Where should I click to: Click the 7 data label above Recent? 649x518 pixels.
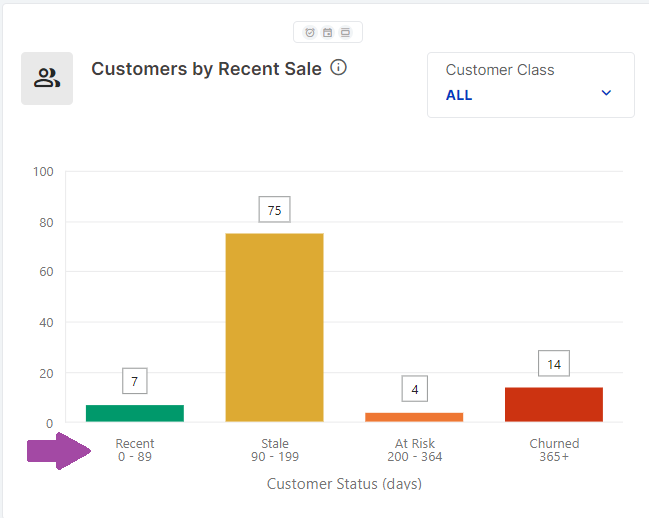click(x=135, y=381)
